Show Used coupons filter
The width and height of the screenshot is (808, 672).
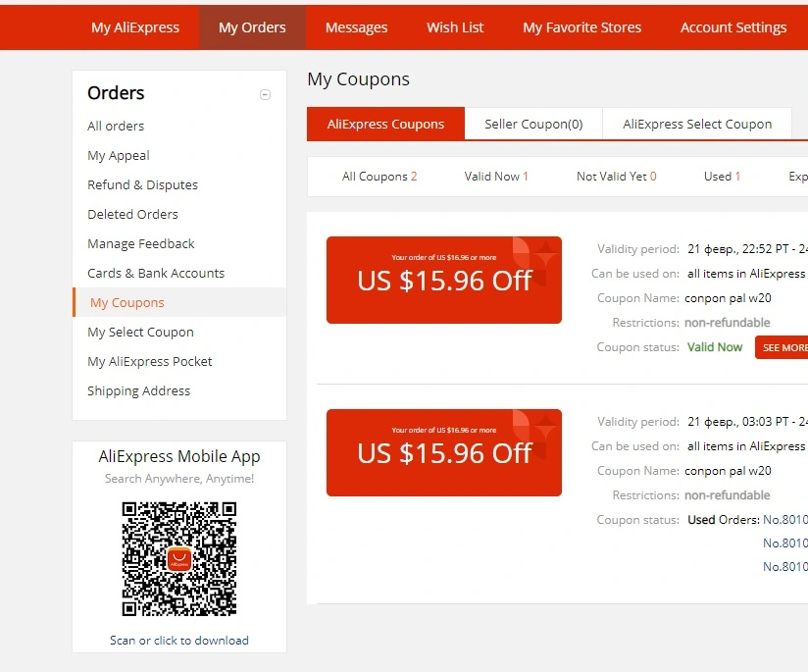722,177
